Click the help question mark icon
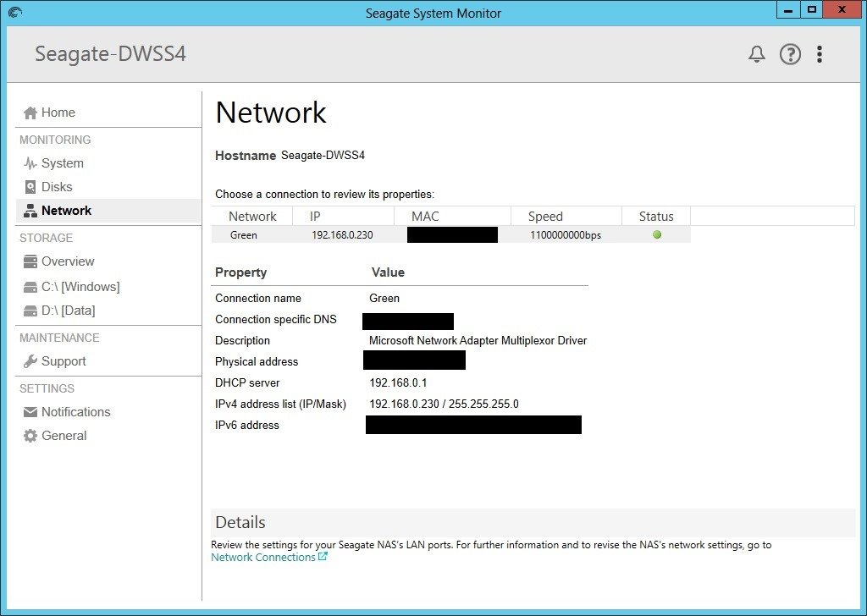The height and width of the screenshot is (616, 867). tap(790, 54)
